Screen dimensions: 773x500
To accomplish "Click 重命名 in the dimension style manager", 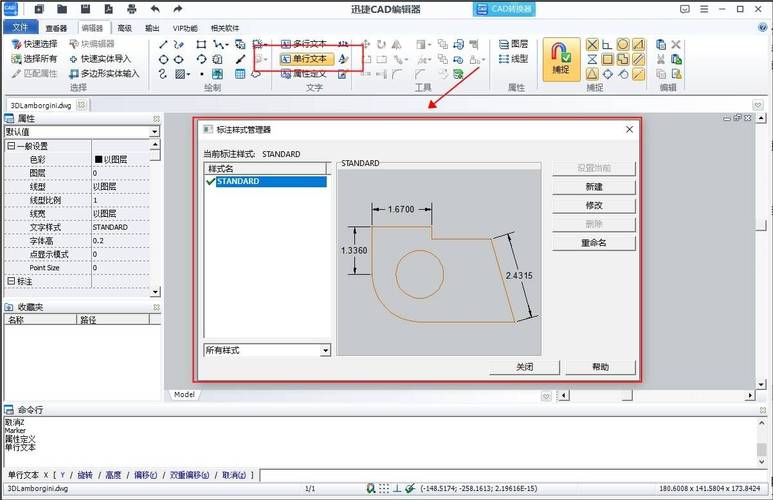I will pyautogui.click(x=594, y=243).
